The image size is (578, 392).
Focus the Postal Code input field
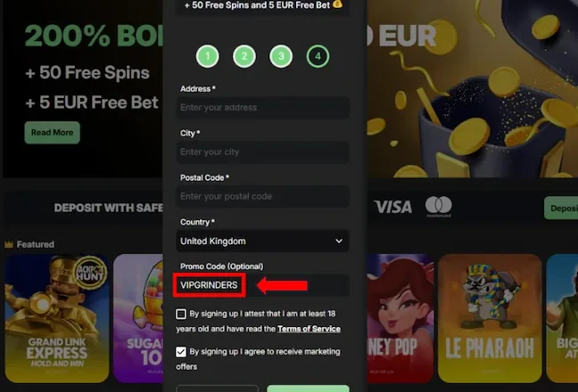(262, 196)
